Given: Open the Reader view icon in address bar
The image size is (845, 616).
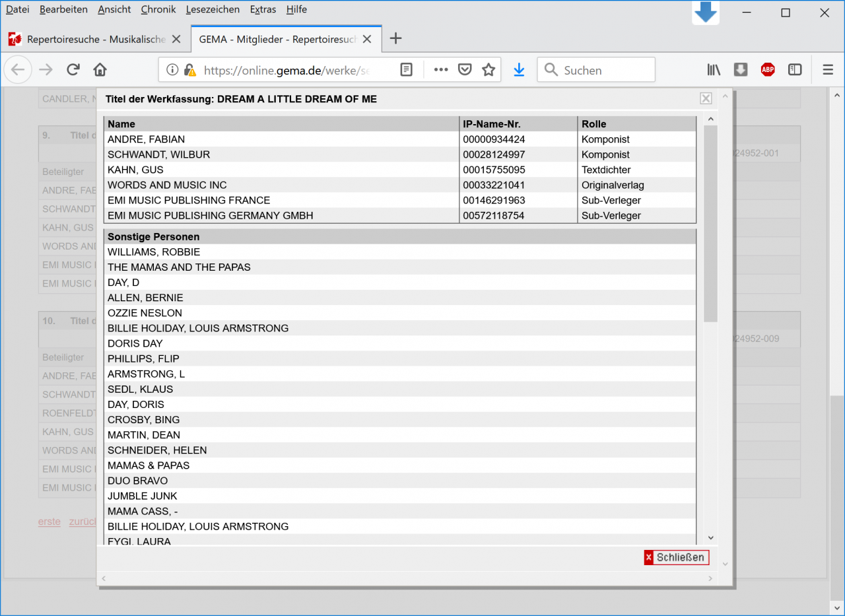Looking at the screenshot, I should (407, 70).
